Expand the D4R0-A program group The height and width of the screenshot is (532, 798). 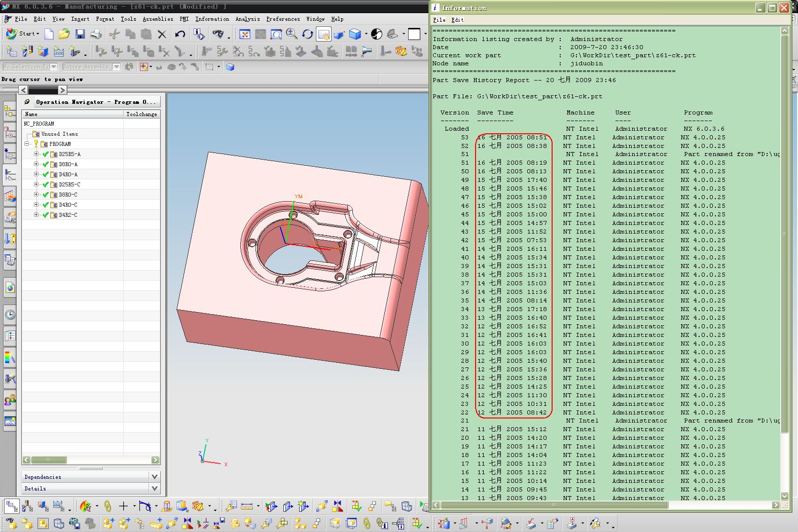36,174
